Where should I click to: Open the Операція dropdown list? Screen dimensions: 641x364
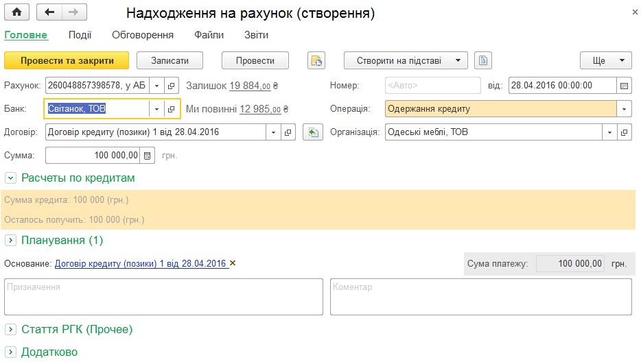tap(625, 109)
